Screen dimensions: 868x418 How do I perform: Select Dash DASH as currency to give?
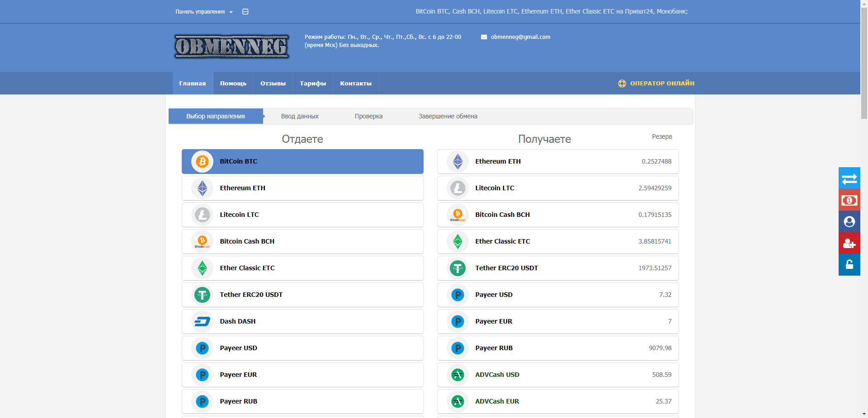pyautogui.click(x=302, y=321)
